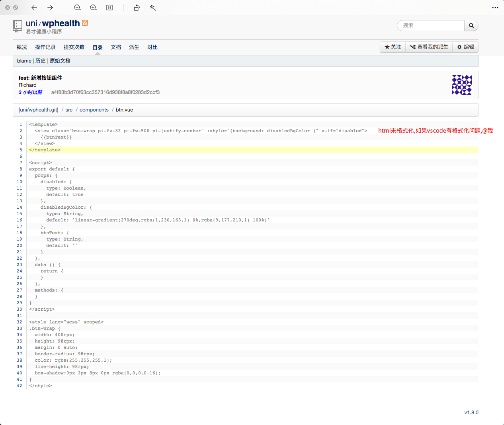Click the repository book logo icon

pyautogui.click(x=18, y=26)
